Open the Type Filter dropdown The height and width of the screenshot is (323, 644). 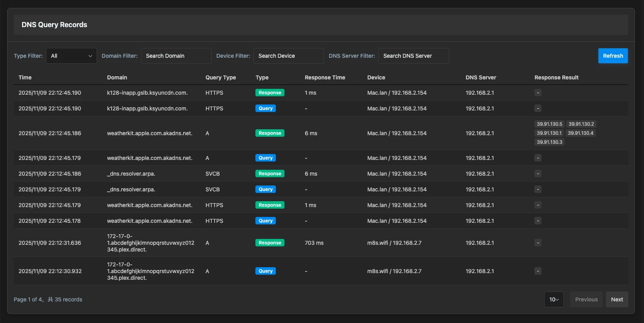pos(71,56)
